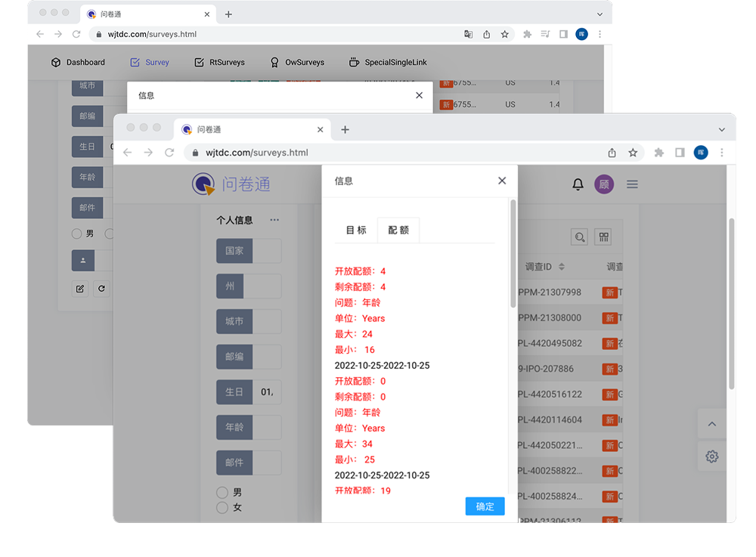
Task: Close 问卷通 tab in front window
Action: [320, 129]
